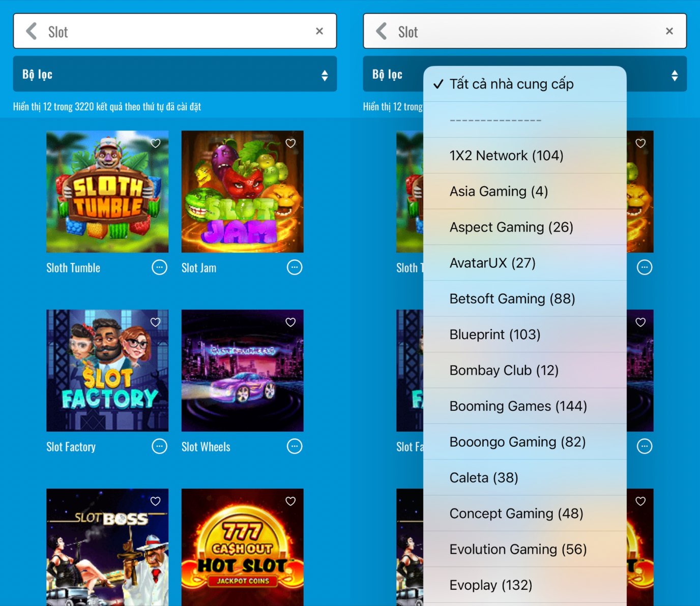
Task: Choose provider Asia Gaming (4)
Action: pos(525,191)
